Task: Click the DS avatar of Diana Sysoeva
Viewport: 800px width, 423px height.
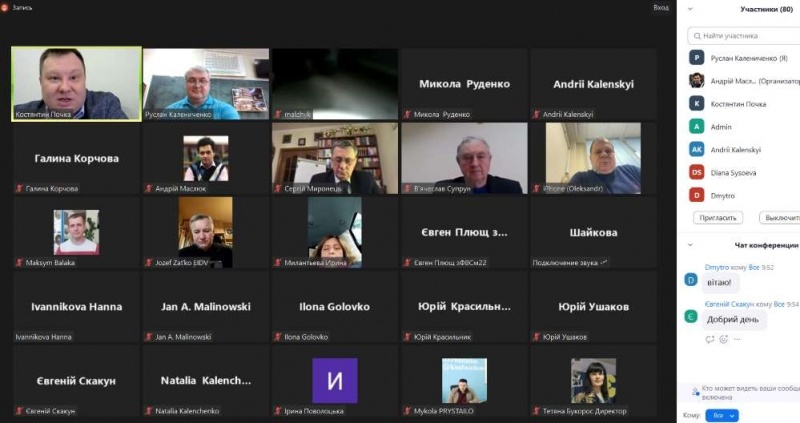Action: pos(696,172)
